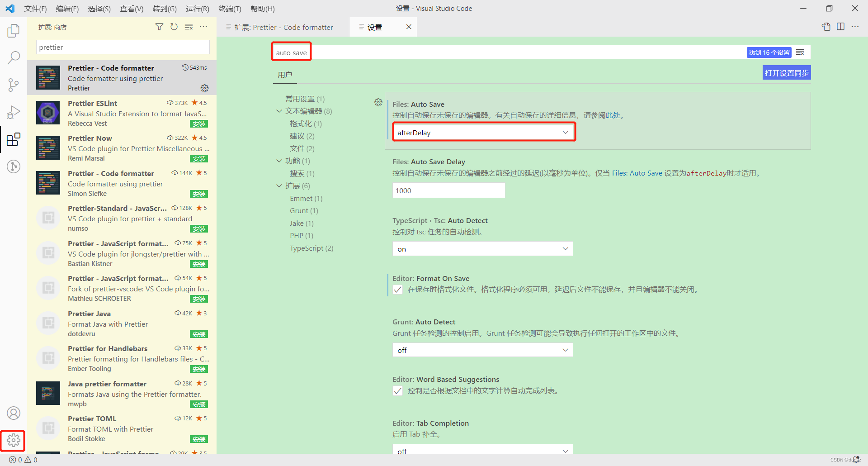The width and height of the screenshot is (868, 466).
Task: Open the Files: Auto Save afterDelay dropdown
Action: (x=483, y=133)
